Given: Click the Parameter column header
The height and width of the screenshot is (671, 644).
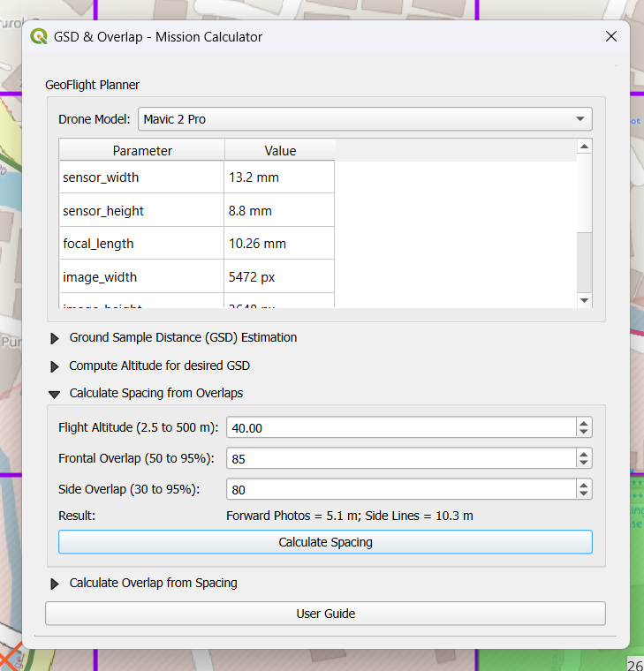Looking at the screenshot, I should point(142,151).
